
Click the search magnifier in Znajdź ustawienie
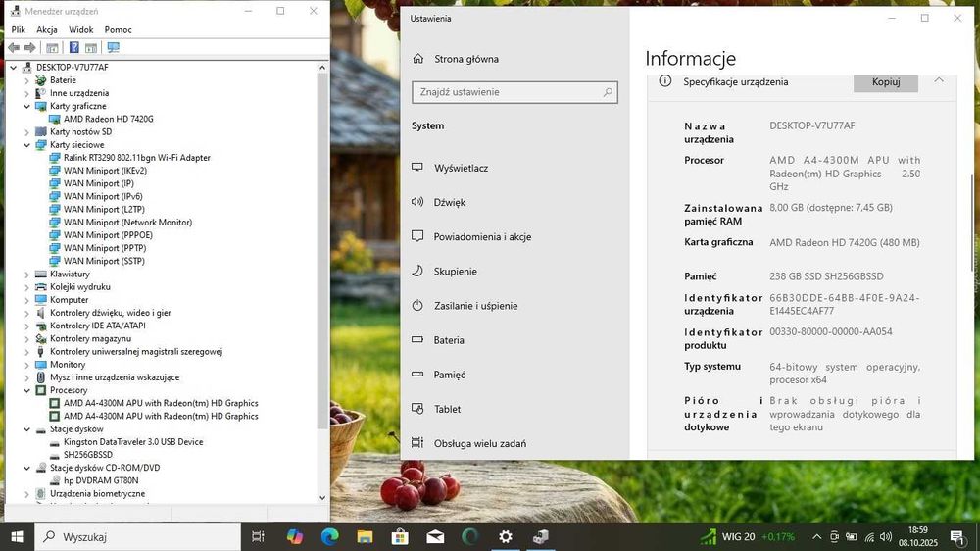click(x=608, y=92)
